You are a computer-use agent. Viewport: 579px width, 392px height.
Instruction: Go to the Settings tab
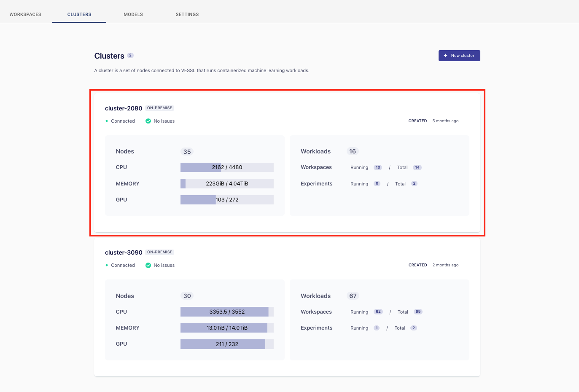point(187,14)
